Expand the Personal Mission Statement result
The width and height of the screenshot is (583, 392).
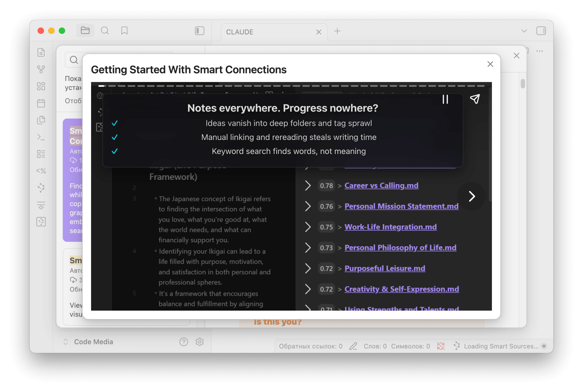[308, 206]
